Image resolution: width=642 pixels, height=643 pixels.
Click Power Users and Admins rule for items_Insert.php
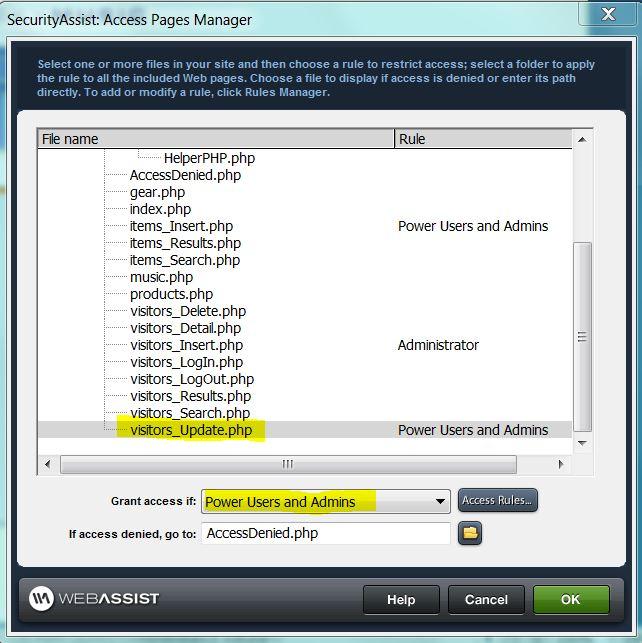click(473, 226)
